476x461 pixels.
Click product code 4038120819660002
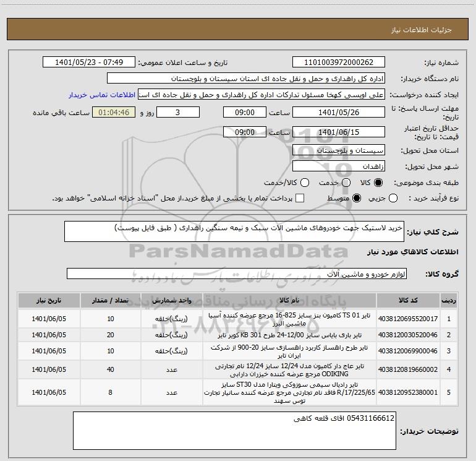coord(408,369)
